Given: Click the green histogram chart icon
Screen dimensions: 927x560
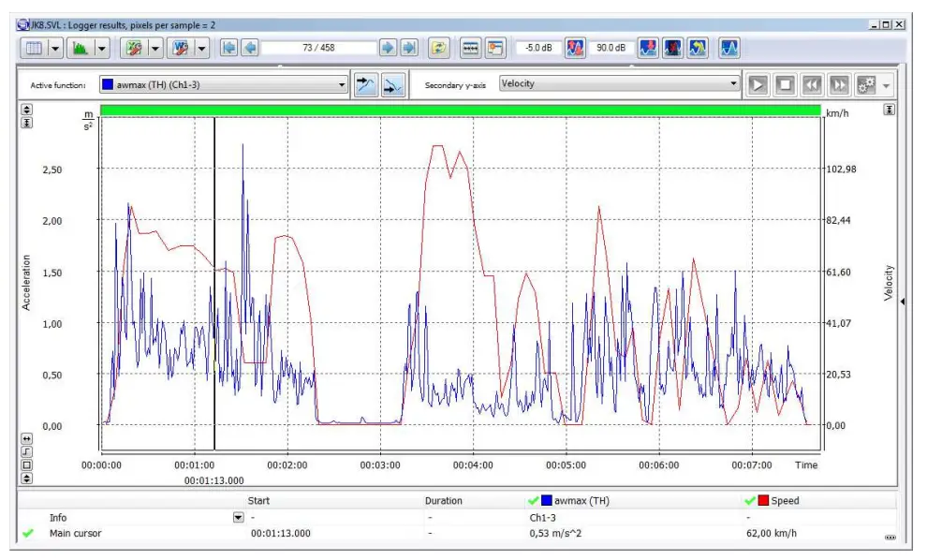Looking at the screenshot, I should [81, 48].
